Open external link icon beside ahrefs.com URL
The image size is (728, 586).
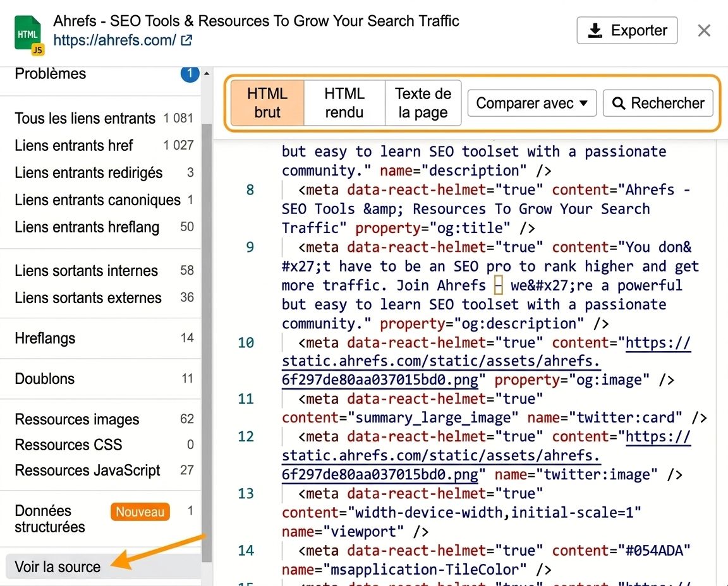tap(186, 40)
